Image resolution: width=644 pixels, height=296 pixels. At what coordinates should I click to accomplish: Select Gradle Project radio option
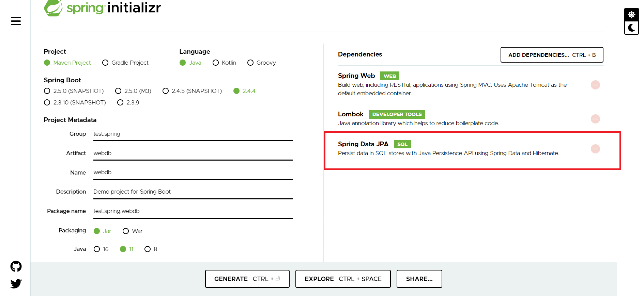125,63
